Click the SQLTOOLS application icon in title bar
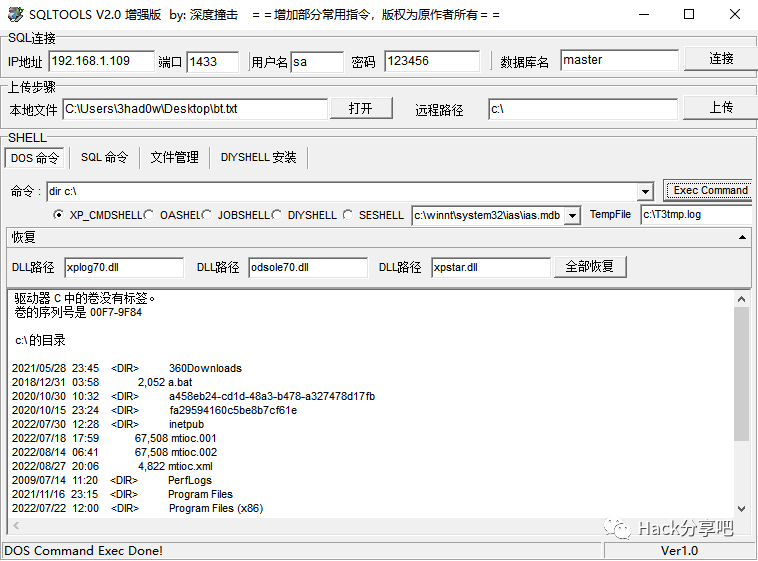758x561 pixels. coord(15,15)
